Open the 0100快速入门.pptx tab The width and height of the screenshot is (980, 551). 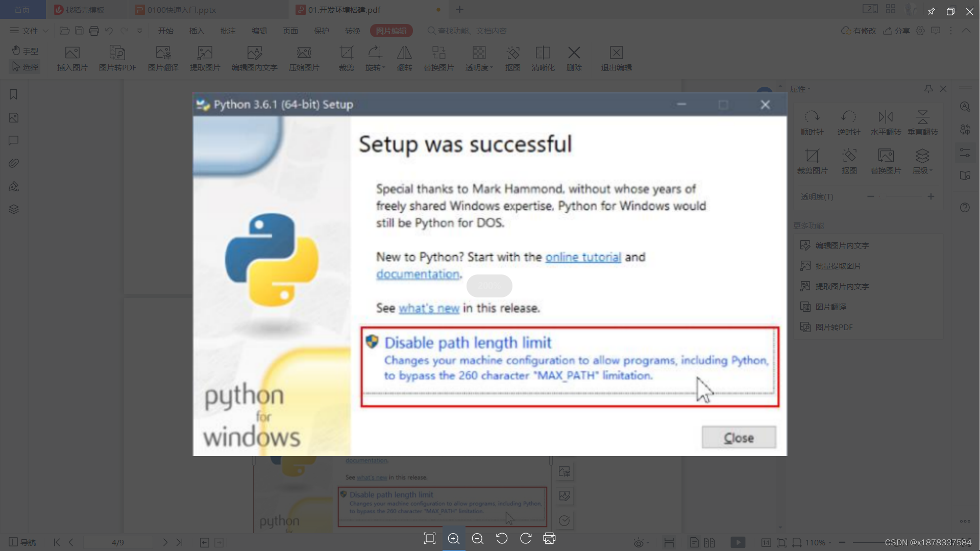click(x=182, y=10)
